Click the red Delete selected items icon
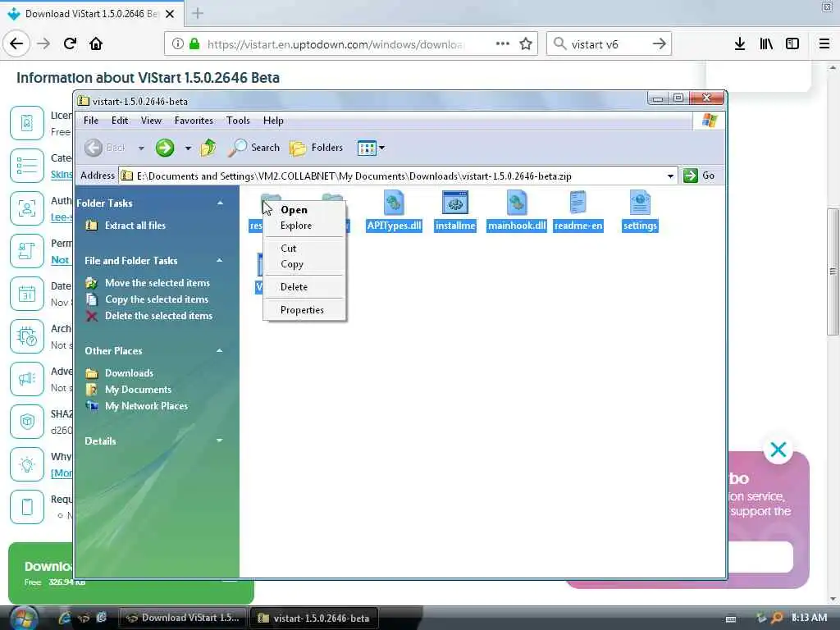The height and width of the screenshot is (630, 840). point(92,316)
